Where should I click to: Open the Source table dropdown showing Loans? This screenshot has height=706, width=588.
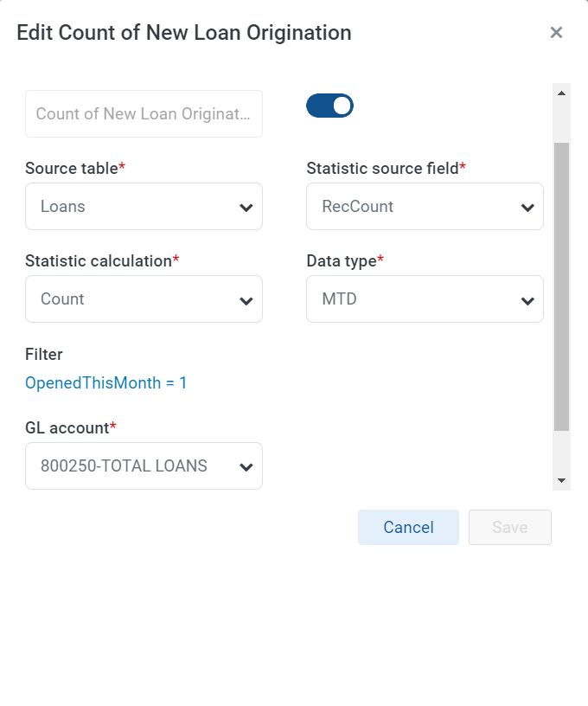(x=144, y=207)
